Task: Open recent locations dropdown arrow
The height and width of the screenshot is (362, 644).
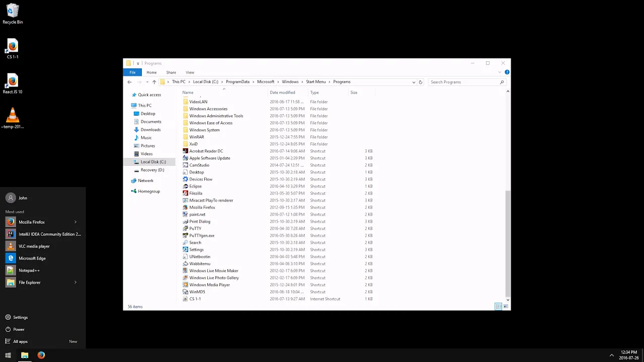Action: (x=147, y=82)
